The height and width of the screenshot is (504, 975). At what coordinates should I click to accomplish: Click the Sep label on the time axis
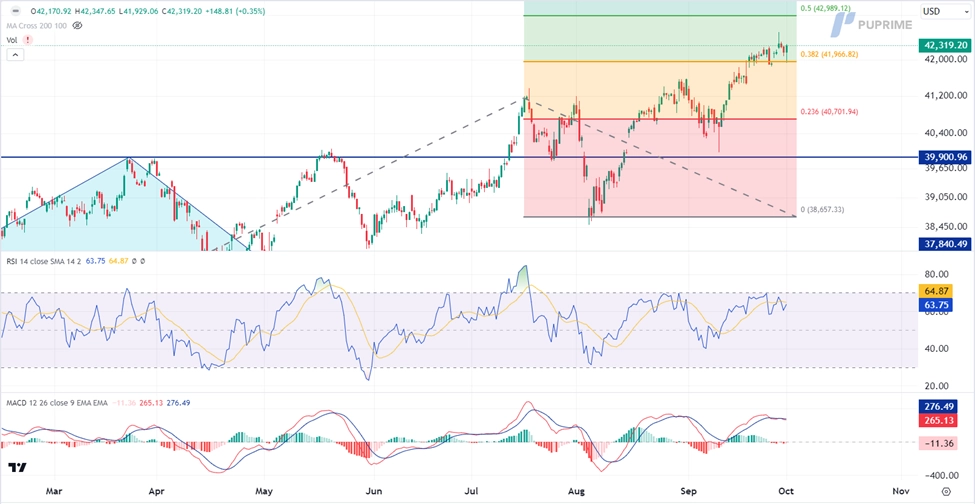tap(688, 490)
